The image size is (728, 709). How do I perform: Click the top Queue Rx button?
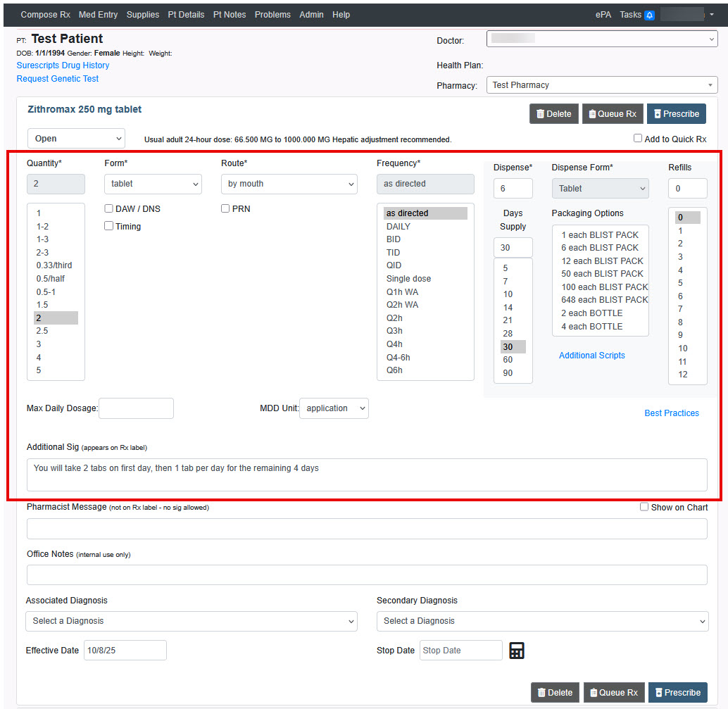612,114
